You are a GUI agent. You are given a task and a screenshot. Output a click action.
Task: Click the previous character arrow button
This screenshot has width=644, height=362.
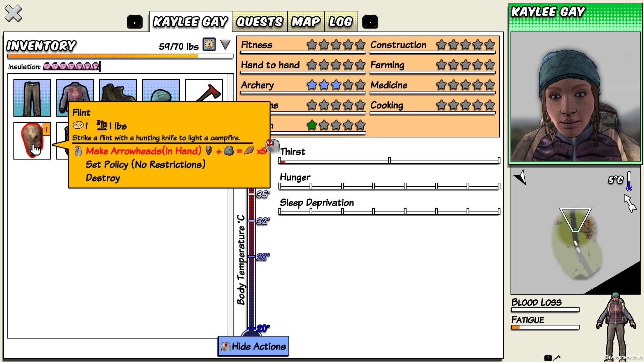tap(135, 22)
